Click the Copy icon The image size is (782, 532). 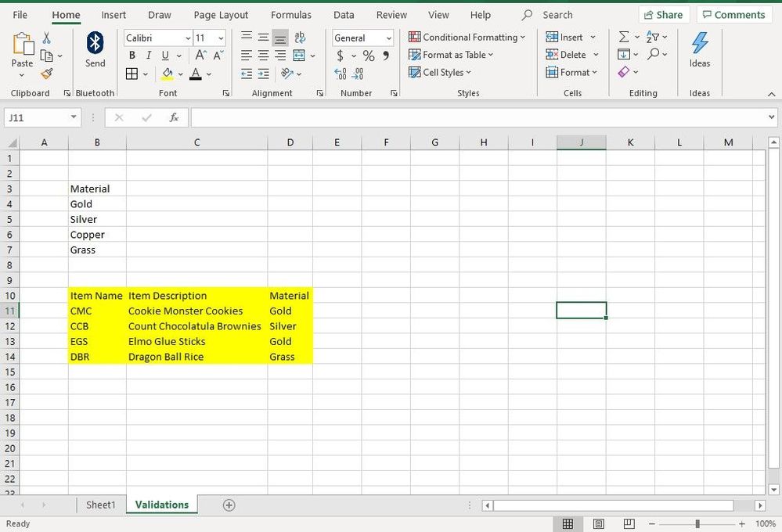pyautogui.click(x=46, y=56)
